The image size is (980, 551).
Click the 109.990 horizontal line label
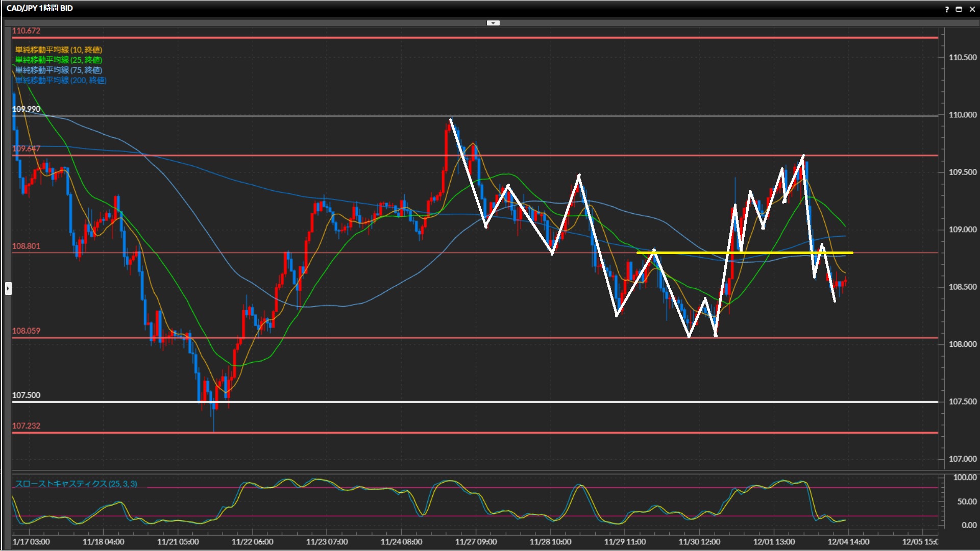(x=26, y=109)
